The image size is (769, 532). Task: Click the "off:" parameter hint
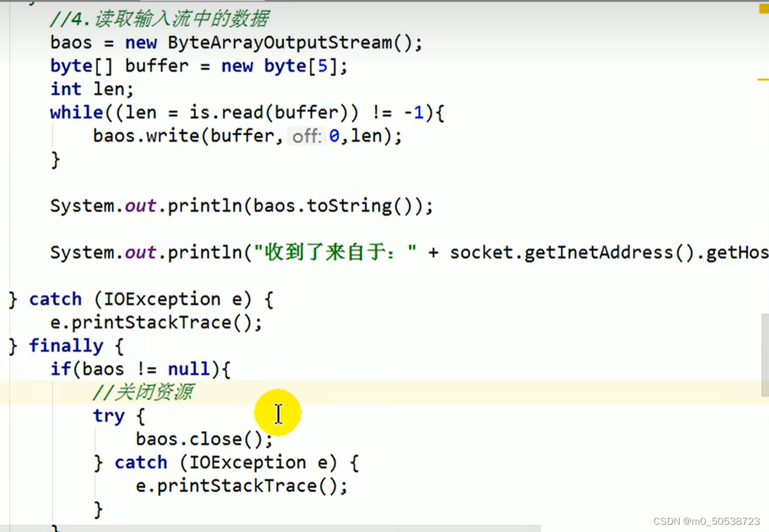(x=306, y=137)
